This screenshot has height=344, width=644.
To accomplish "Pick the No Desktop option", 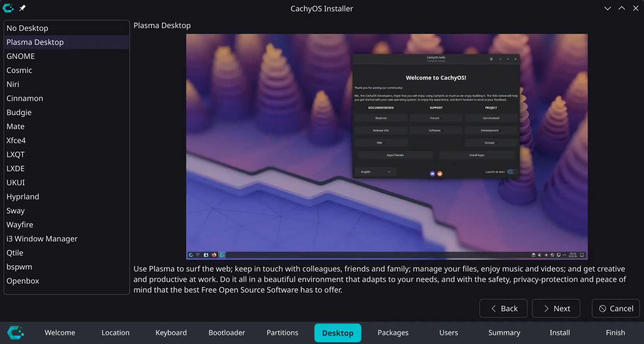I will 27,28.
